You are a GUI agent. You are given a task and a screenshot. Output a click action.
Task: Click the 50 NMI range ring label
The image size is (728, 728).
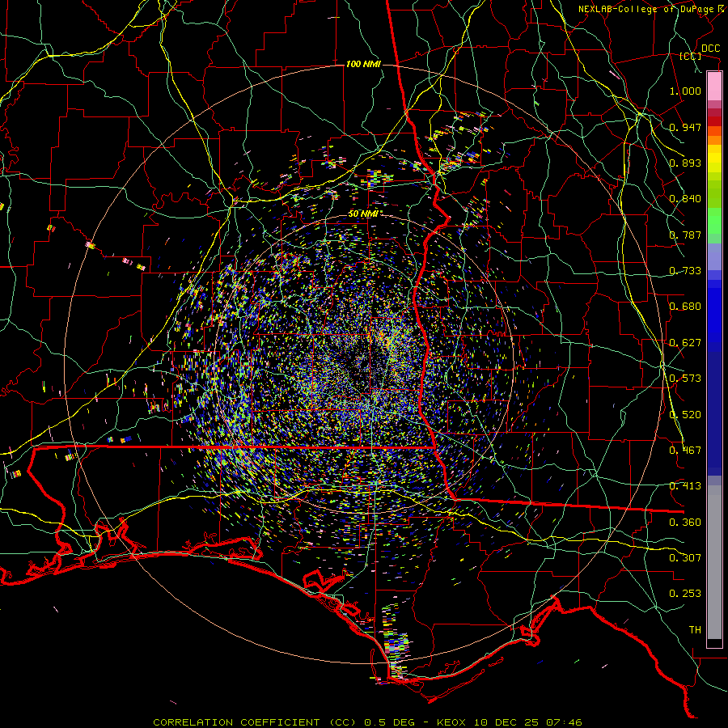(x=363, y=214)
